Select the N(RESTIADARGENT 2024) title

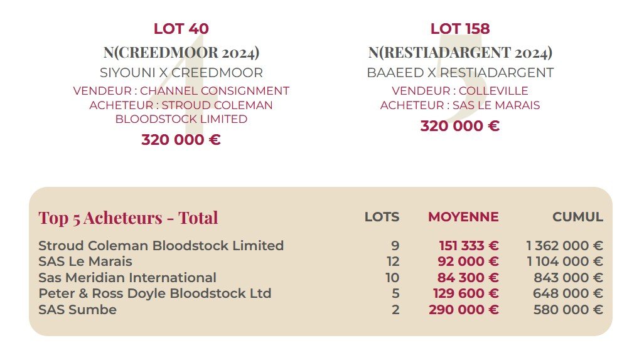[460, 52]
